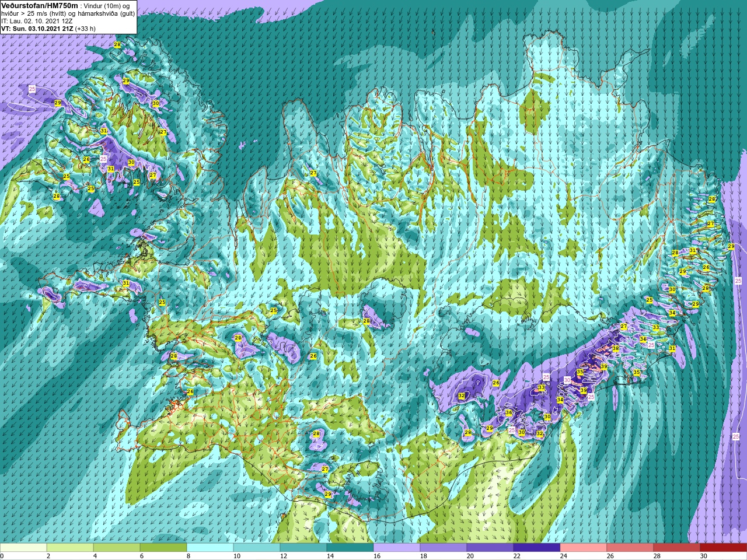Select the salmon 26–28 m/s legend swatch

click(x=630, y=548)
